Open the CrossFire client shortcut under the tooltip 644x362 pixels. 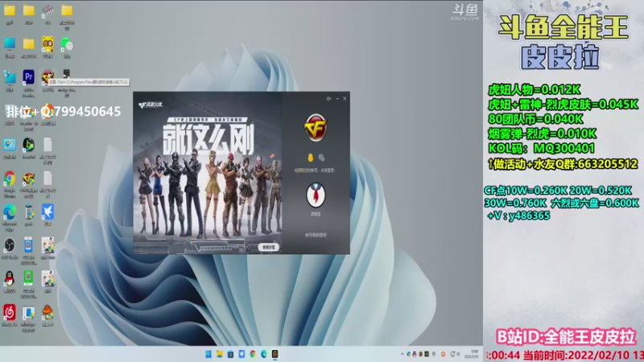47,80
